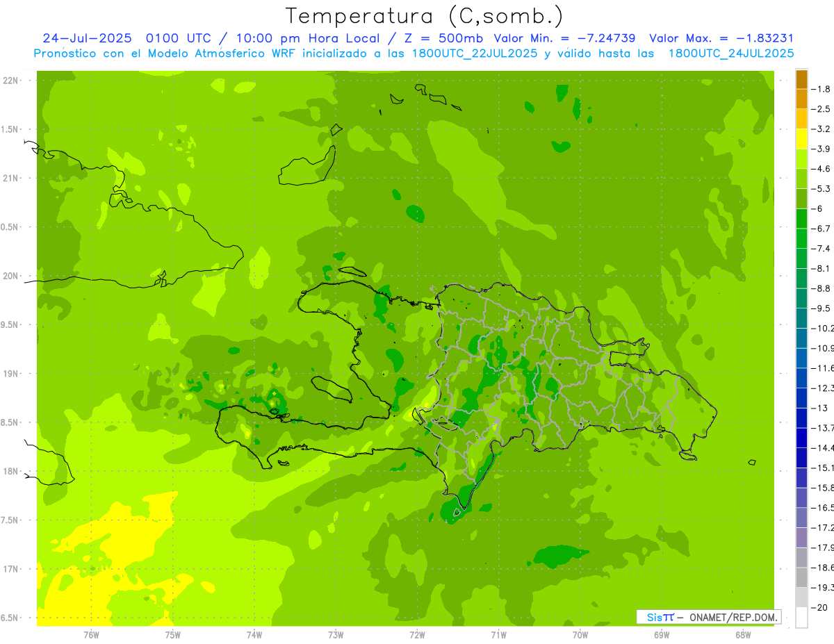This screenshot has width=834, height=644.
Task: Pick the deep blue swatch between -13.7 and -14.4
Action: point(801,438)
